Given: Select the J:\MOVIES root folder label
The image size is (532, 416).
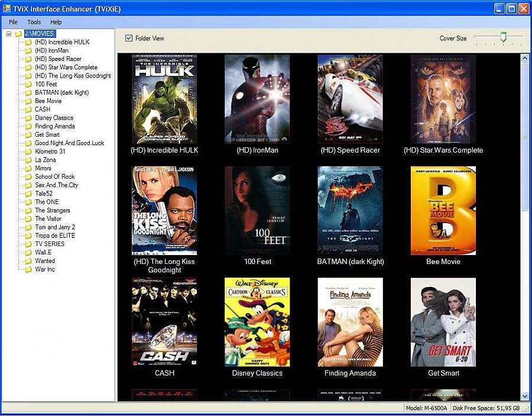Looking at the screenshot, I should (x=40, y=34).
